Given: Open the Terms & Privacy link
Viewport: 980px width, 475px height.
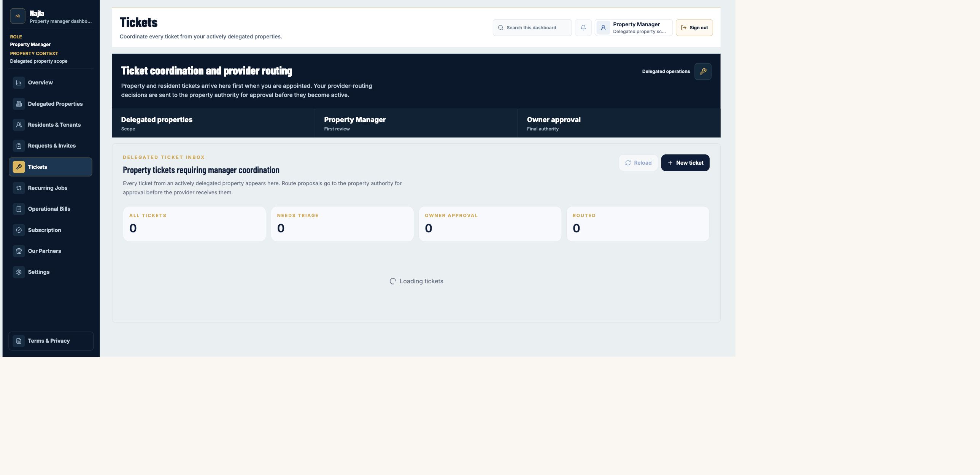Looking at the screenshot, I should (51, 341).
